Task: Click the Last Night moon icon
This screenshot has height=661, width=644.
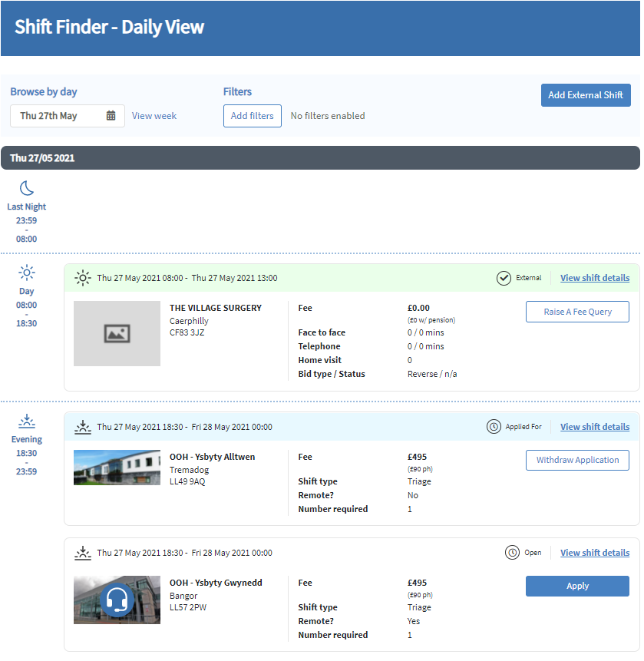Action: pyautogui.click(x=27, y=188)
